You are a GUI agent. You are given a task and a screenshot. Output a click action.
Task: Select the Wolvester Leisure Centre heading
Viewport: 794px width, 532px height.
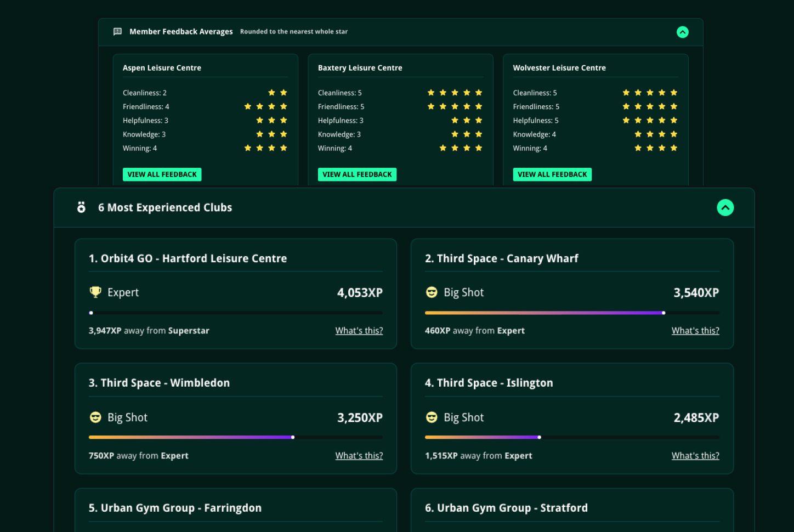click(559, 68)
